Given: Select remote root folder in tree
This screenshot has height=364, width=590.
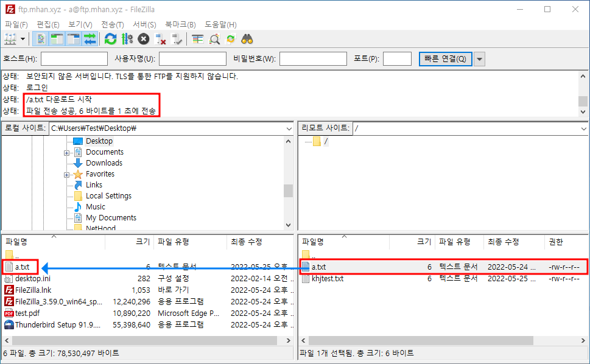Looking at the screenshot, I should [x=326, y=141].
